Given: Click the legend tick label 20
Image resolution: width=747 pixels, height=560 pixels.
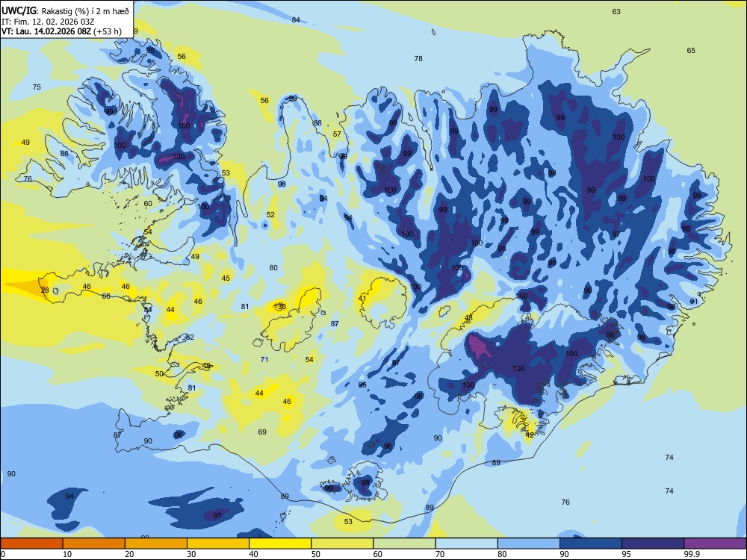Looking at the screenshot, I should 129,554.
